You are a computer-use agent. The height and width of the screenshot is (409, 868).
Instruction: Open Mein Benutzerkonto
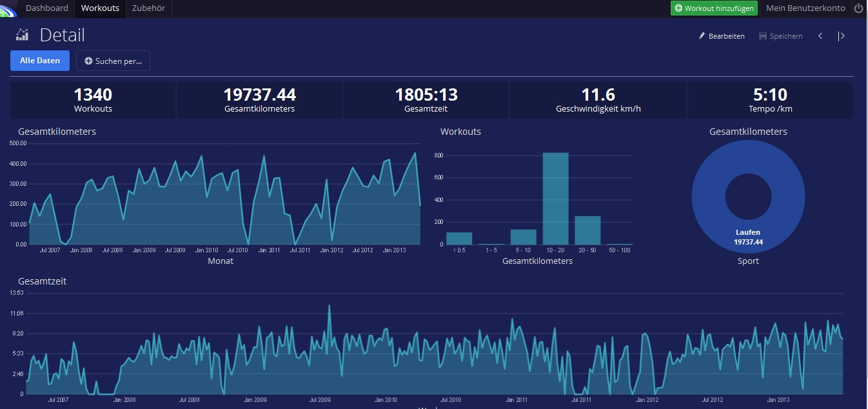pos(805,8)
